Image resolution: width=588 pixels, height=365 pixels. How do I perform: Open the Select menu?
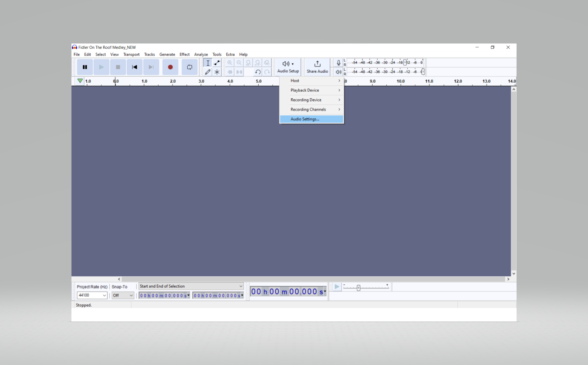pyautogui.click(x=101, y=54)
